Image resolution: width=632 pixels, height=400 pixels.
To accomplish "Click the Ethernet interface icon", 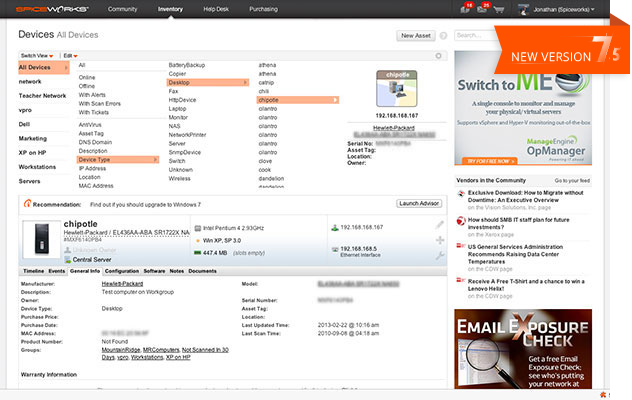I will pos(335,249).
